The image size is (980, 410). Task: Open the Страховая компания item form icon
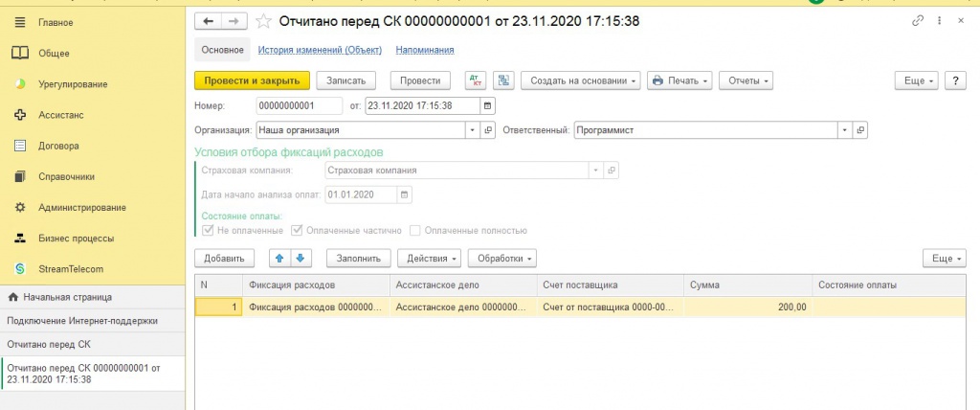pos(612,171)
